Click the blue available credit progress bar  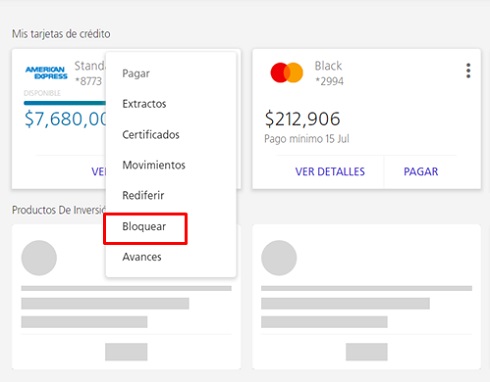[65, 103]
